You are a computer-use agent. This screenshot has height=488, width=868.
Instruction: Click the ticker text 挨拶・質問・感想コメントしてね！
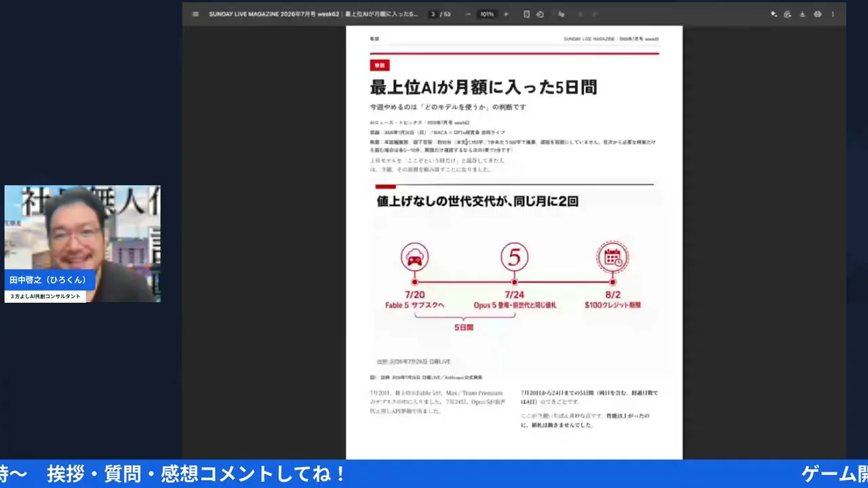point(197,474)
